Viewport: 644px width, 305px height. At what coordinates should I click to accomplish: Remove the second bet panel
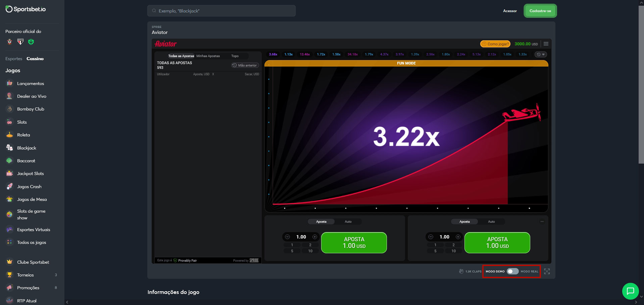click(542, 221)
